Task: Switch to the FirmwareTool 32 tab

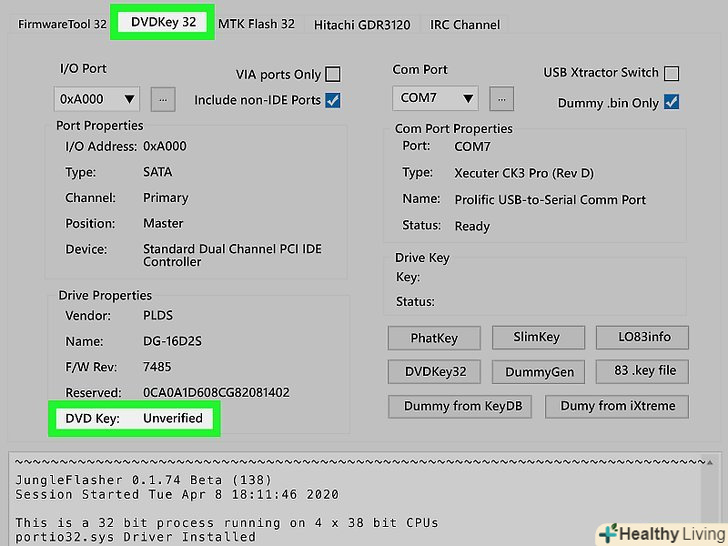Action: pyautogui.click(x=62, y=24)
